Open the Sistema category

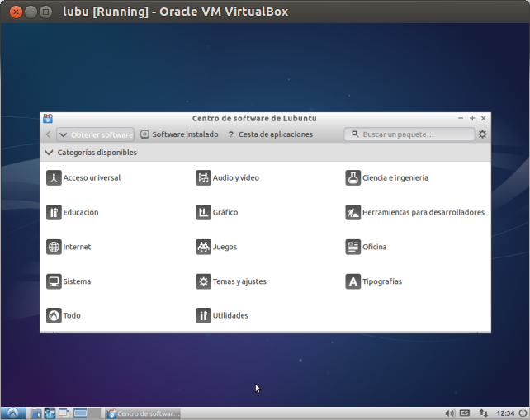[77, 281]
